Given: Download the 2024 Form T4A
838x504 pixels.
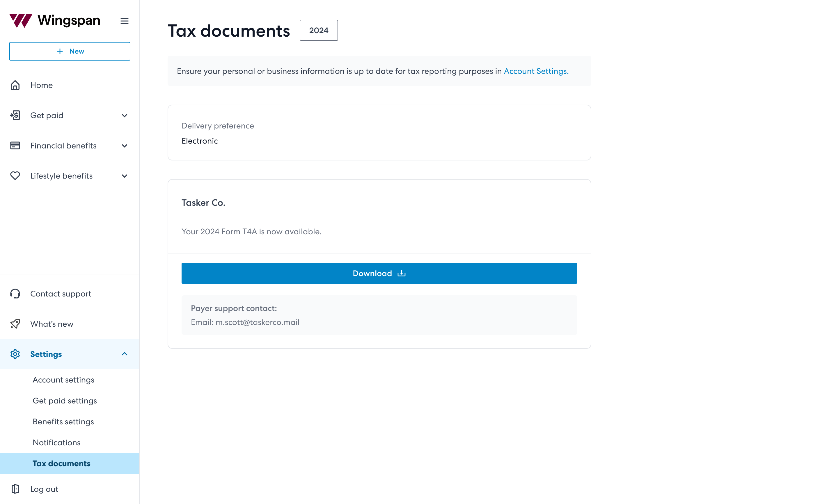Looking at the screenshot, I should pyautogui.click(x=379, y=273).
